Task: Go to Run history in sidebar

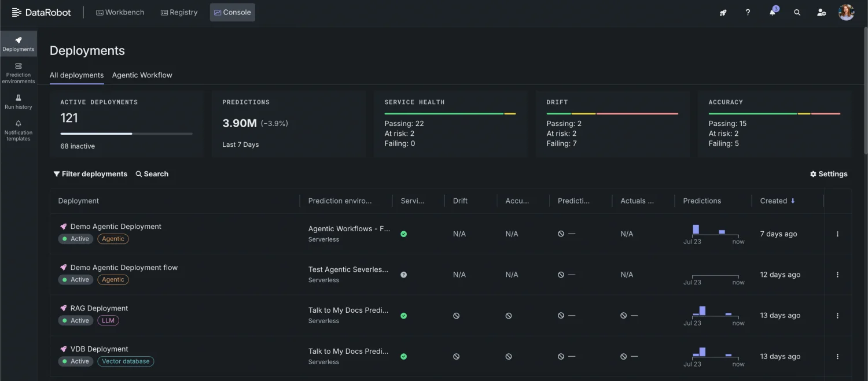Action: click(19, 102)
